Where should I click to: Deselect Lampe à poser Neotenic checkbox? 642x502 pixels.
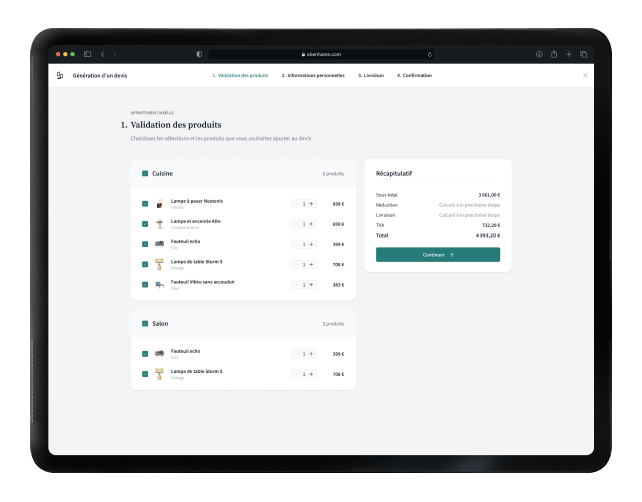click(145, 204)
